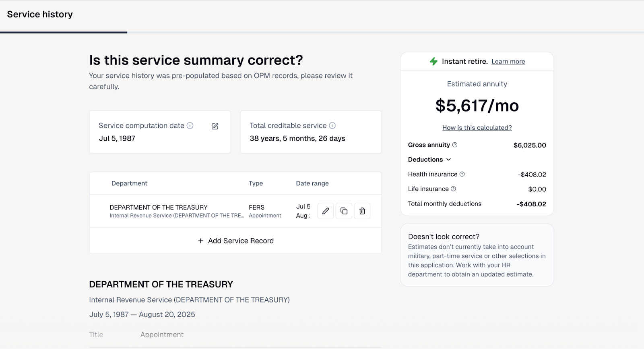Open How is this calculated link

point(477,128)
